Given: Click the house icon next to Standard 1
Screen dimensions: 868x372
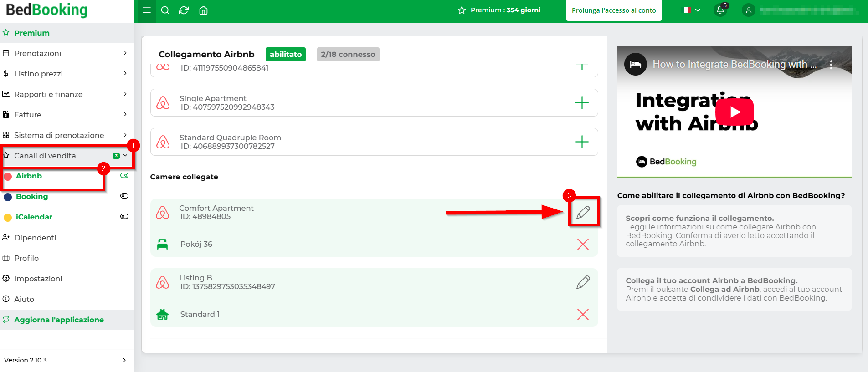Looking at the screenshot, I should click(x=162, y=314).
